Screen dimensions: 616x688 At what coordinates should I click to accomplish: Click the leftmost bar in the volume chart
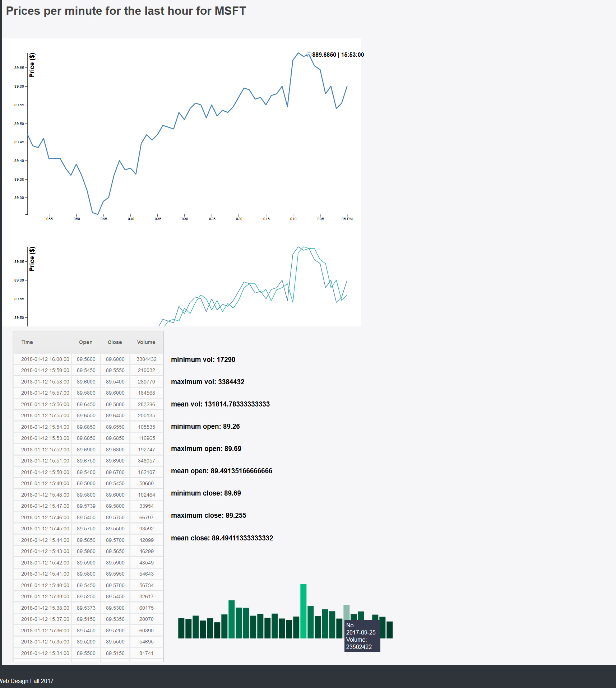coord(181,628)
